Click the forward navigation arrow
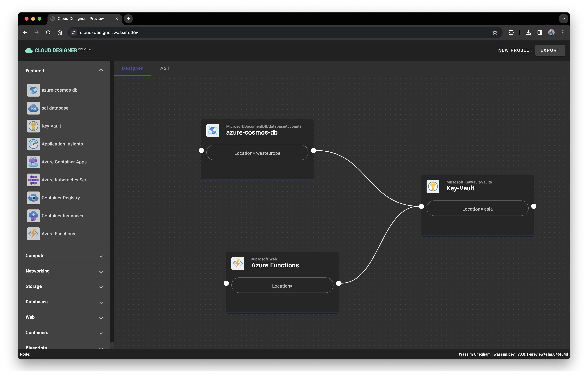The image size is (588, 383). (37, 32)
